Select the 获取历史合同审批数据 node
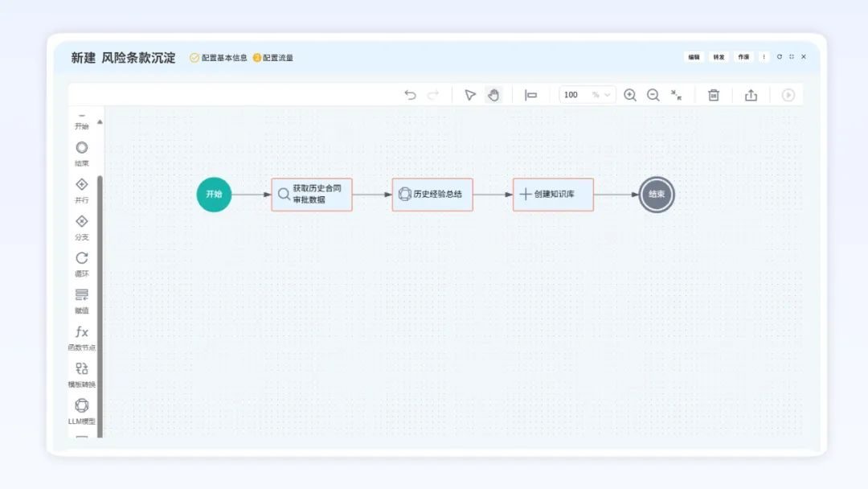Image resolution: width=868 pixels, height=489 pixels. coord(312,195)
